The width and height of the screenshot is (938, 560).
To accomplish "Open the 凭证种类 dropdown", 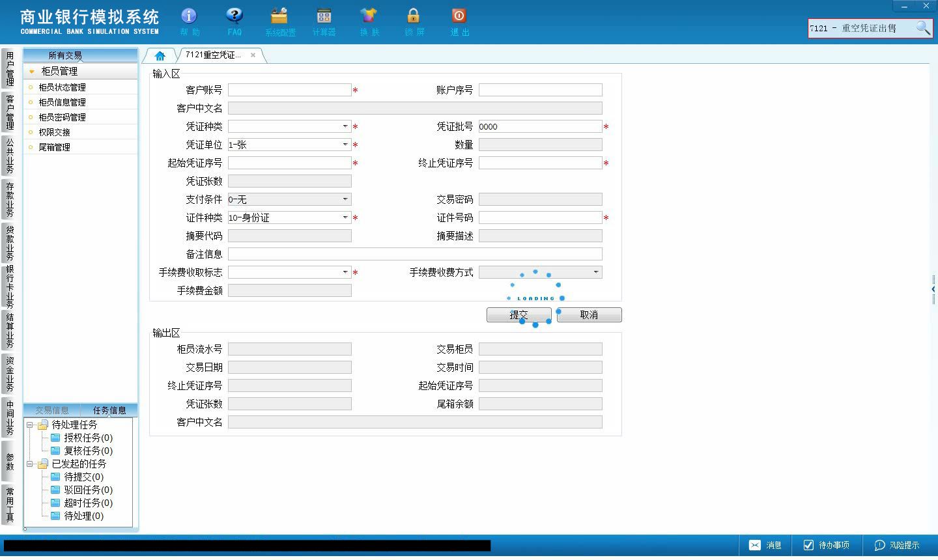I will click(x=345, y=126).
